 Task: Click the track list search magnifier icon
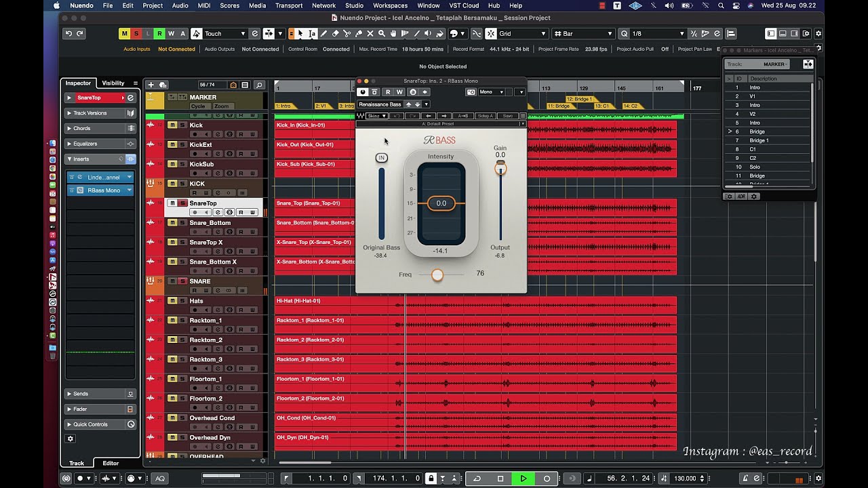259,85
